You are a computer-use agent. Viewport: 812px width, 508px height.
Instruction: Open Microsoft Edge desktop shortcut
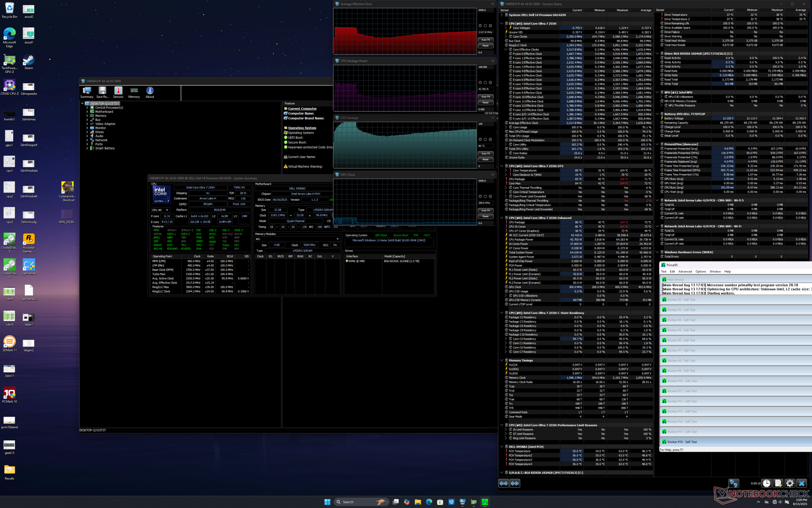tap(9, 38)
